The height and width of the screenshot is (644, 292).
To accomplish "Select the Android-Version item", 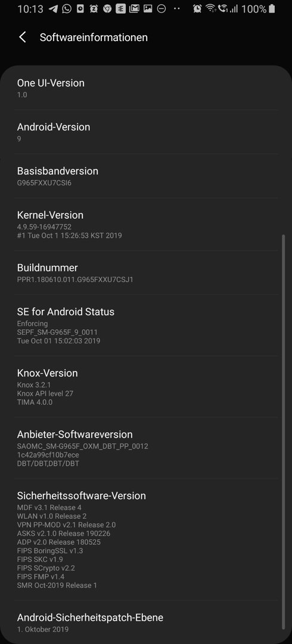I will pos(146,132).
